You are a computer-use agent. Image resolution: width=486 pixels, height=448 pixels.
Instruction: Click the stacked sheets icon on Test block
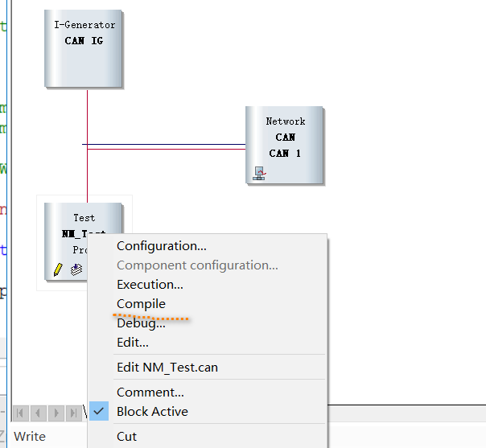tap(76, 269)
